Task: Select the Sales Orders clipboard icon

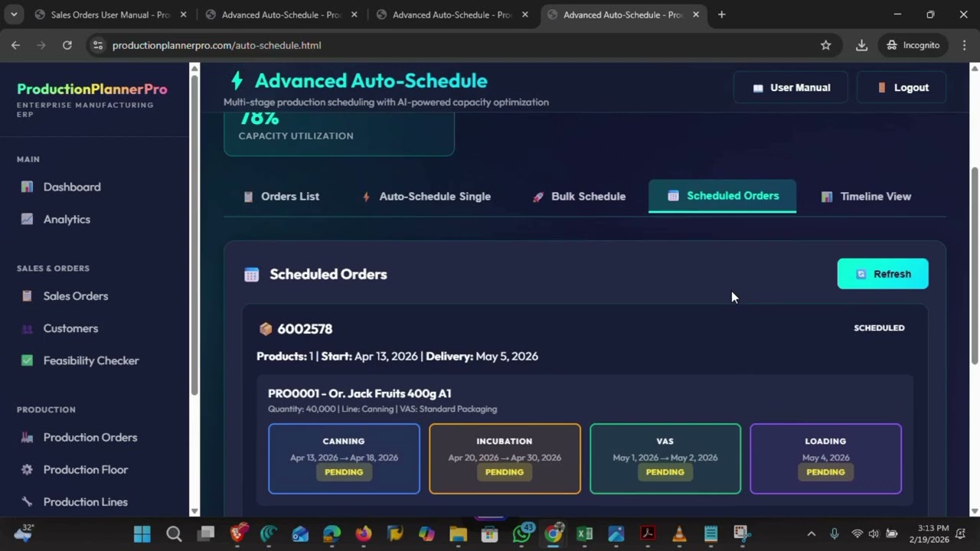Action: coord(27,296)
